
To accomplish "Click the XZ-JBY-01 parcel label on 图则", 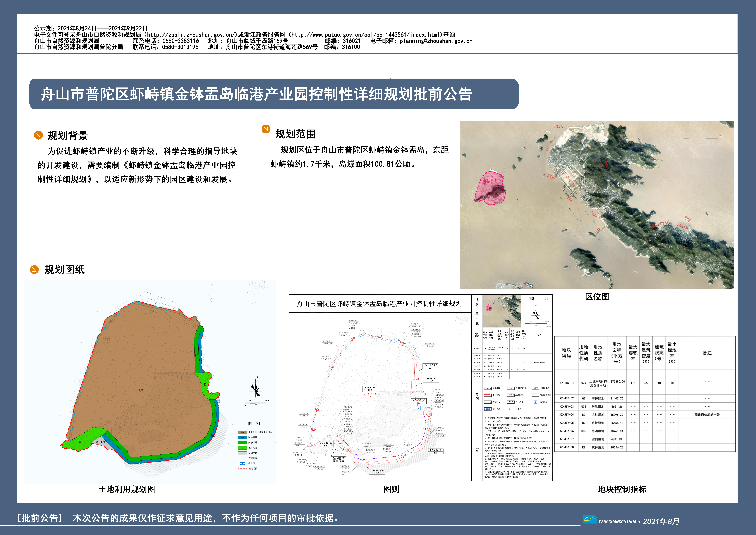I will click(370, 389).
